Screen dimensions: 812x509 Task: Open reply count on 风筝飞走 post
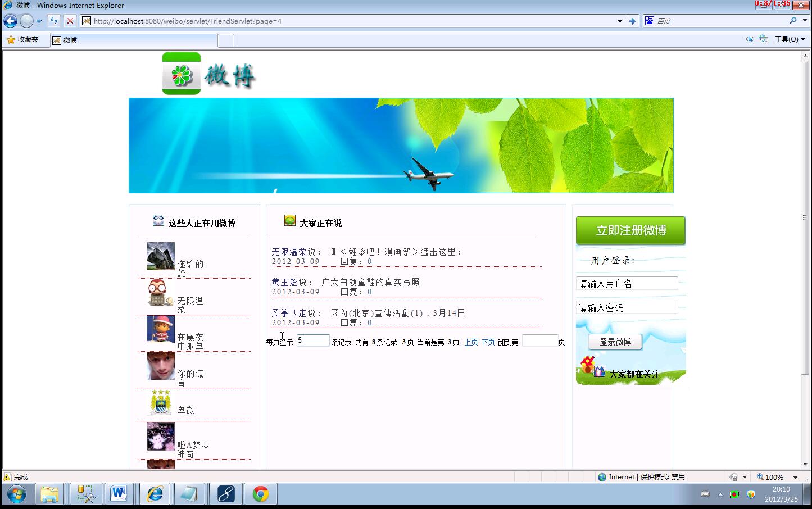tap(370, 322)
